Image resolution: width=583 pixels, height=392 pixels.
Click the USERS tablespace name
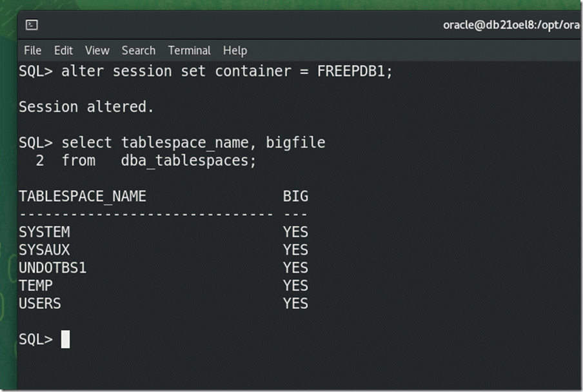tap(40, 303)
